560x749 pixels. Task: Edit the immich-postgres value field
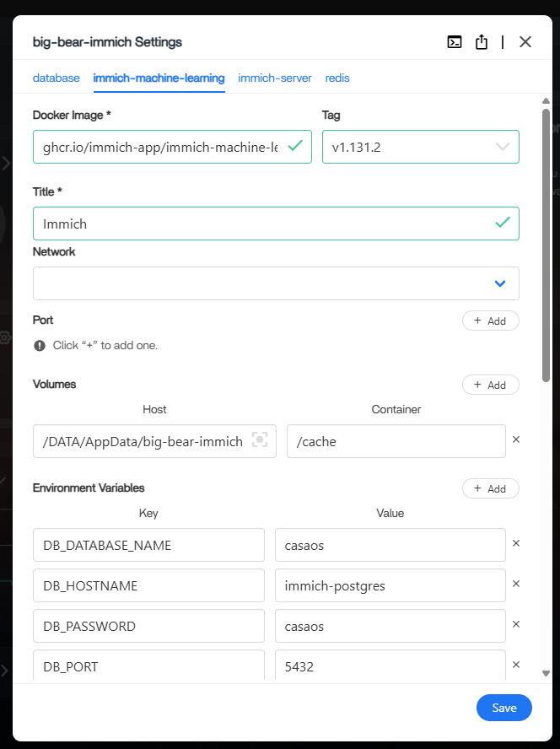coord(390,585)
